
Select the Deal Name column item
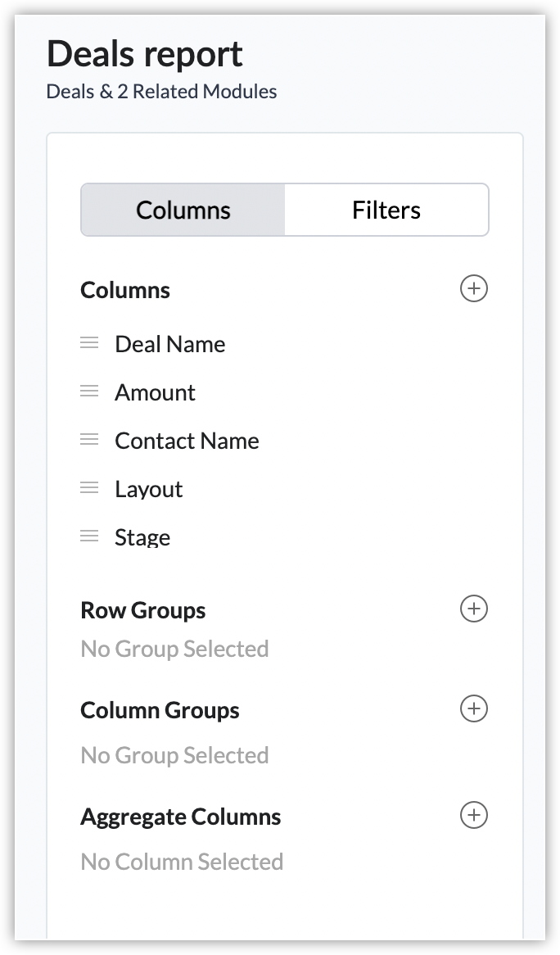[x=169, y=344]
